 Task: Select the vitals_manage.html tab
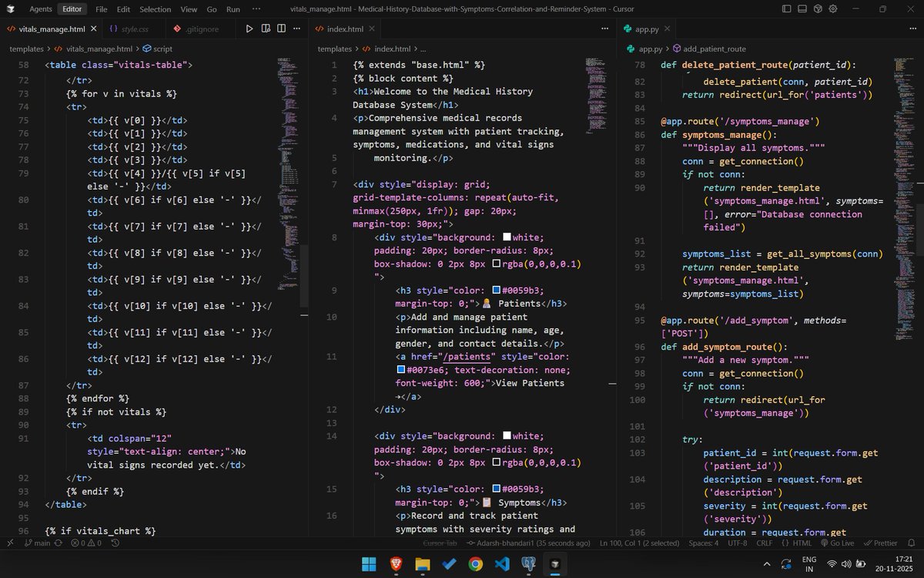(x=52, y=29)
